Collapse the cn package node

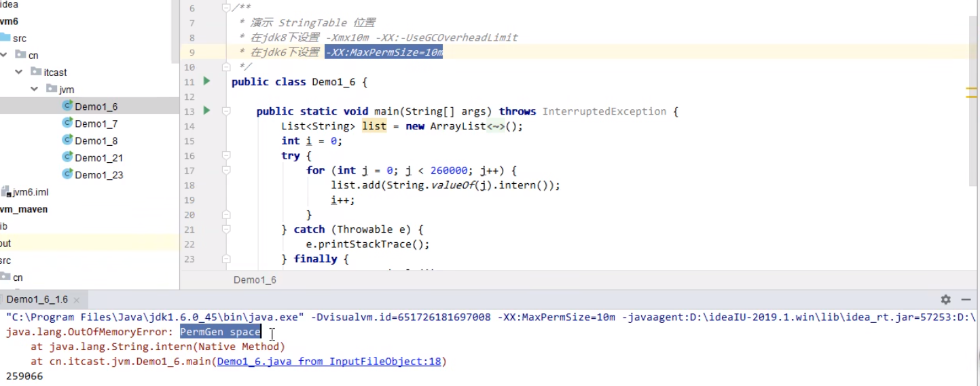click(4, 55)
